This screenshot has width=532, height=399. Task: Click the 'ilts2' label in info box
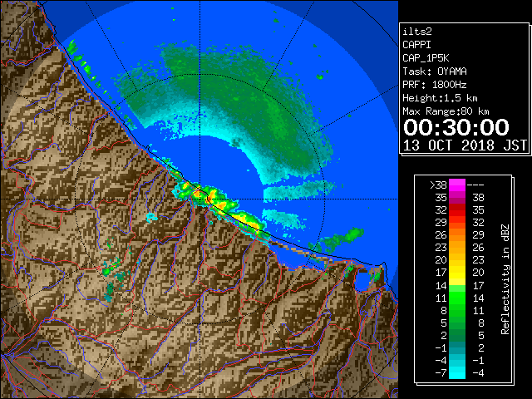(x=417, y=32)
